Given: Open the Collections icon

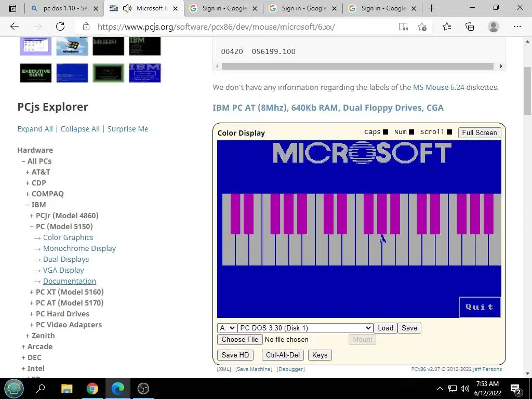Looking at the screenshot, I should click(470, 26).
